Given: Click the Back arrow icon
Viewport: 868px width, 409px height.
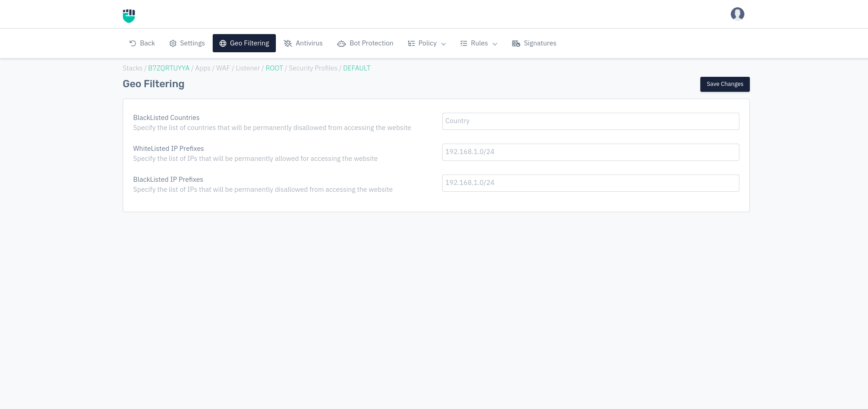Looking at the screenshot, I should point(133,43).
